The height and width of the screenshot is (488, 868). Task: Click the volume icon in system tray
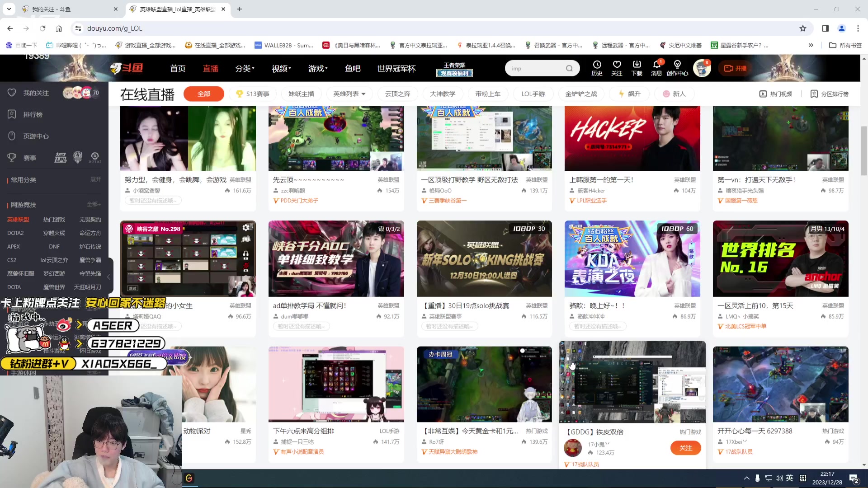(779, 478)
